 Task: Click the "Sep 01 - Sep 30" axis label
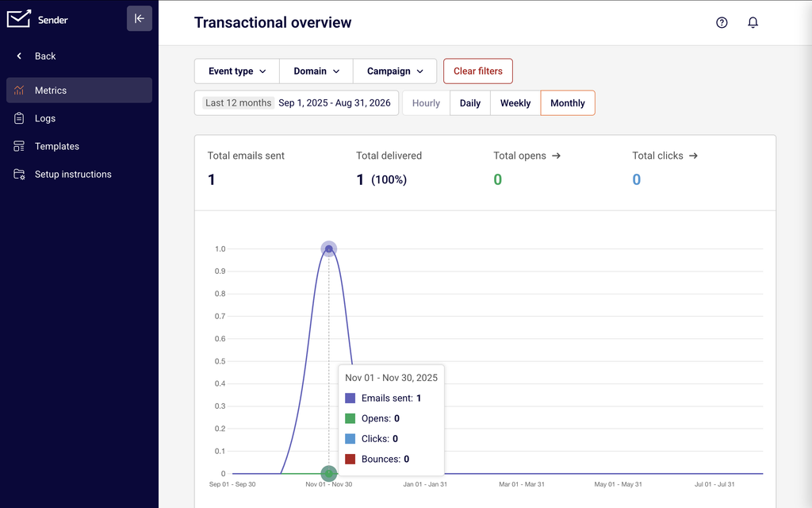point(232,484)
